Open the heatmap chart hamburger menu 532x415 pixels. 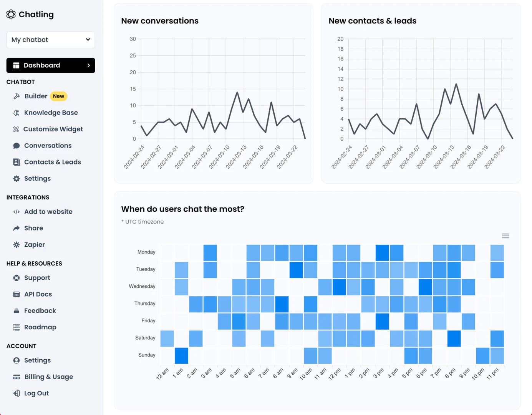pos(505,236)
